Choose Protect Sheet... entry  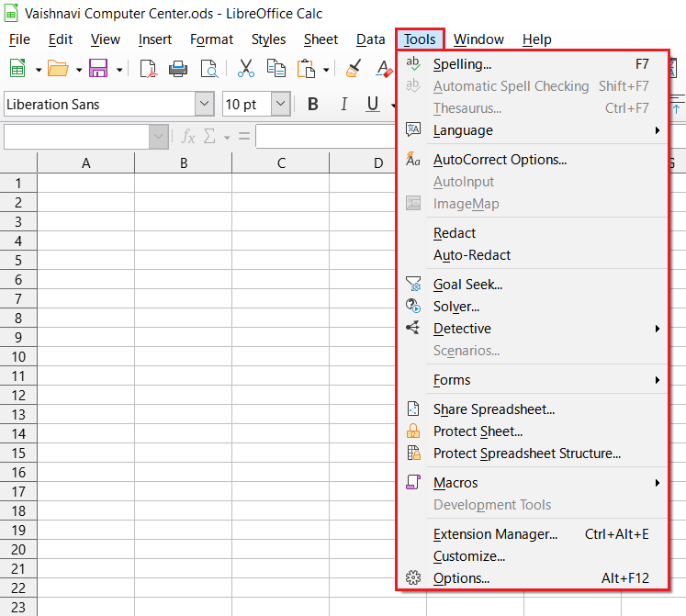(533, 431)
